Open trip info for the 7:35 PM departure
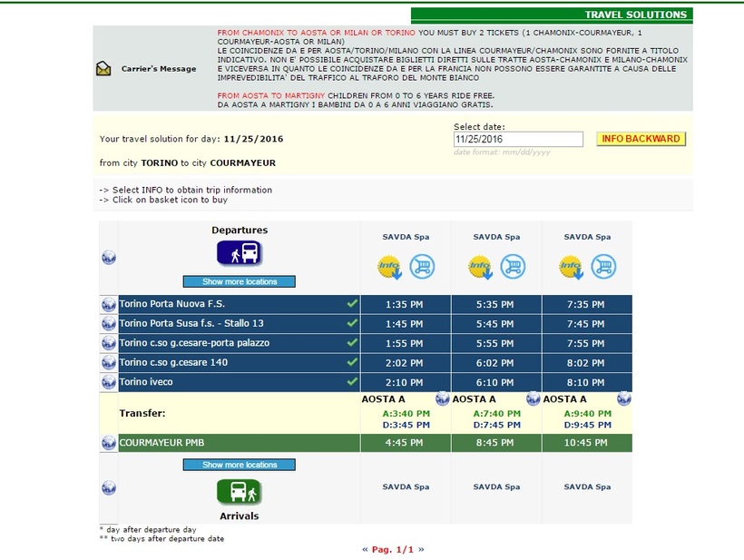The height and width of the screenshot is (560, 744). 571,266
